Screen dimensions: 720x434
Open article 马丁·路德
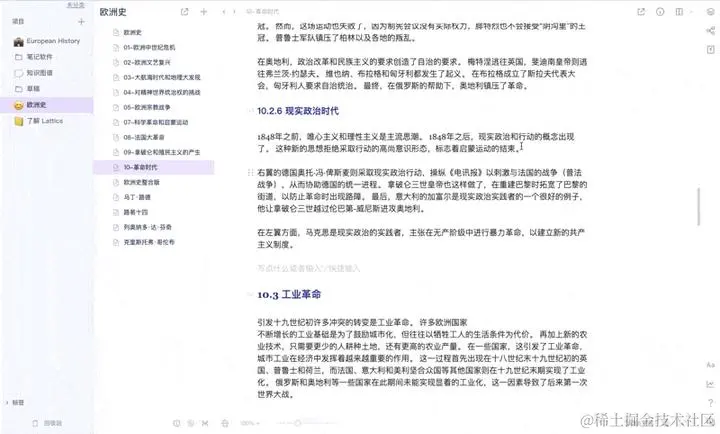click(132, 197)
